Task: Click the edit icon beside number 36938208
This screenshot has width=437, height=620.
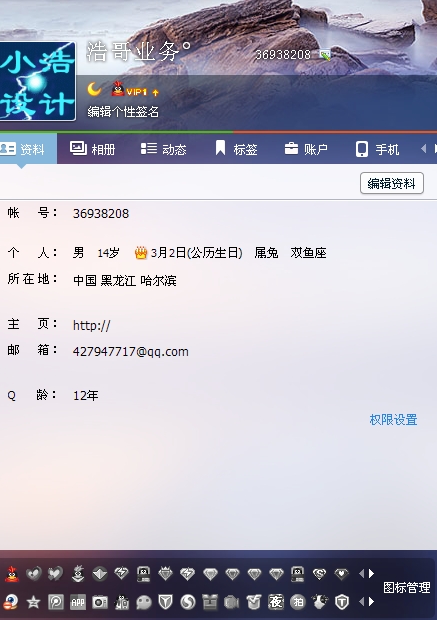Action: (325, 55)
